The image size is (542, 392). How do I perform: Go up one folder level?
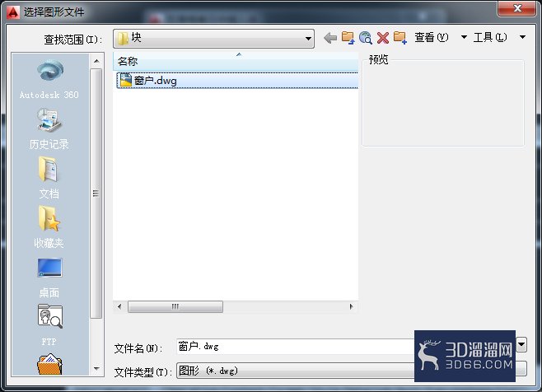(348, 38)
